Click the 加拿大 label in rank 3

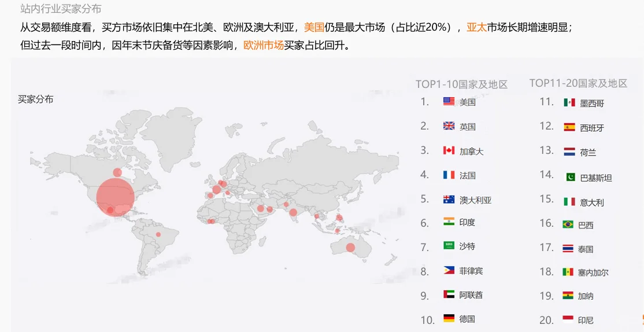472,151
